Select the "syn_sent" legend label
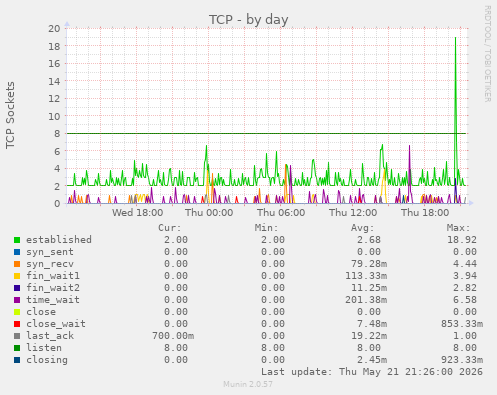Screen dimensions: 497x395 [50, 252]
